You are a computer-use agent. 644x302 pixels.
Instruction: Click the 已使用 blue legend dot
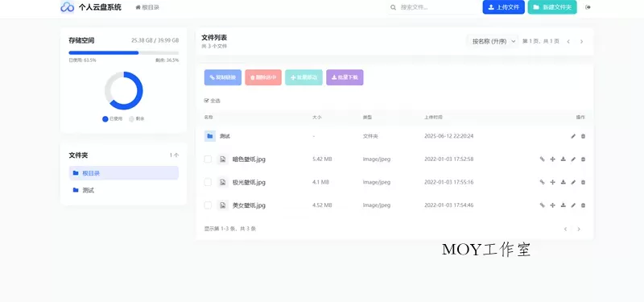coord(105,118)
